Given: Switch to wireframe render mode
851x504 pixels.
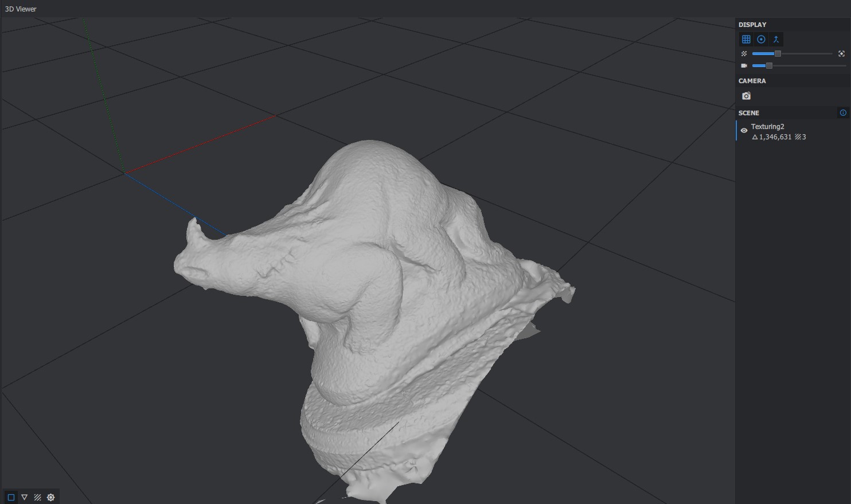Looking at the screenshot, I should click(24, 497).
